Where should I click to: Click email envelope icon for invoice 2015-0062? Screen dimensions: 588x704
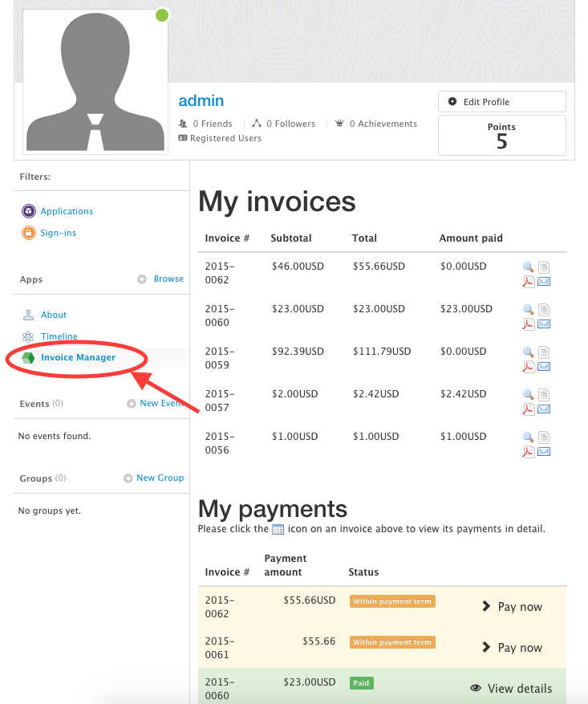544,282
